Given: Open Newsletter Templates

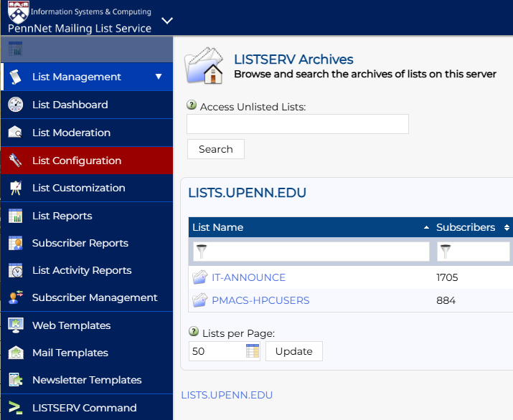Looking at the screenshot, I should pyautogui.click(x=87, y=380).
